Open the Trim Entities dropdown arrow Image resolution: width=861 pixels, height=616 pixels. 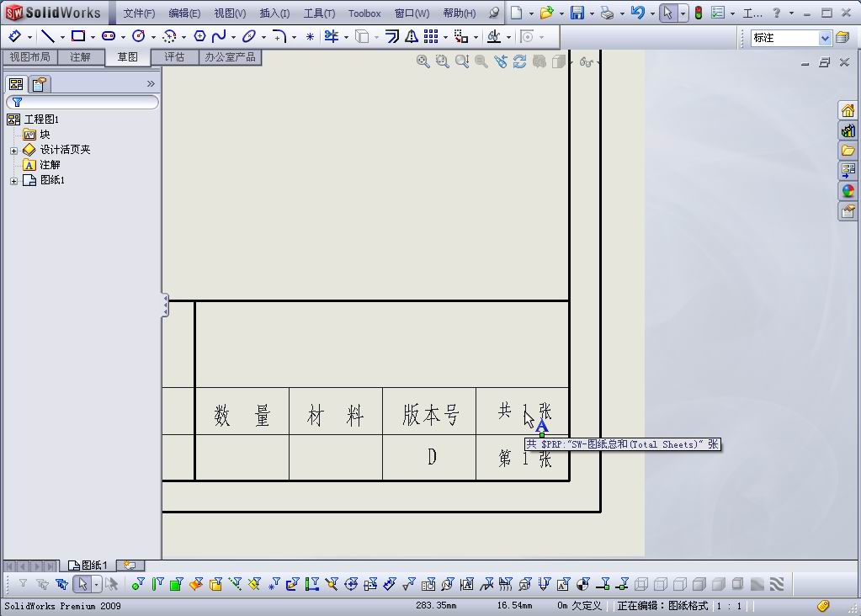(346, 37)
